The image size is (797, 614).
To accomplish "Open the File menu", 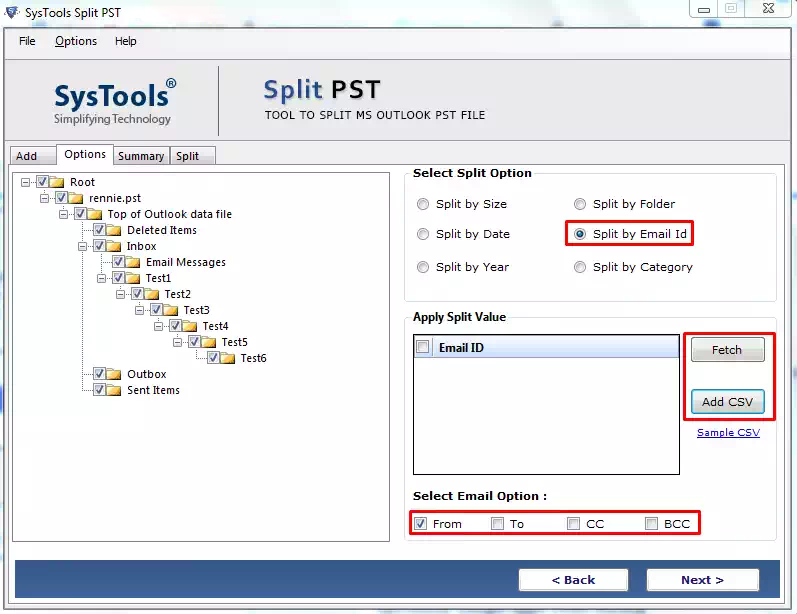I will click(27, 41).
